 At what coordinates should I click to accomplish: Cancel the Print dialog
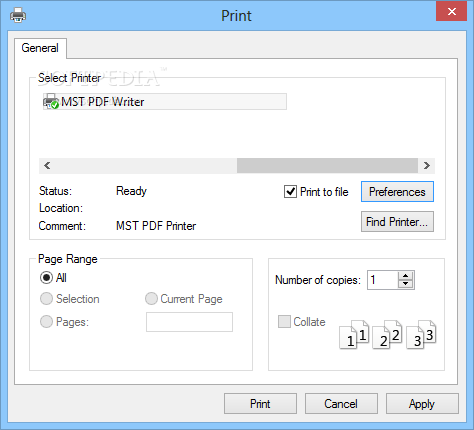(x=341, y=404)
